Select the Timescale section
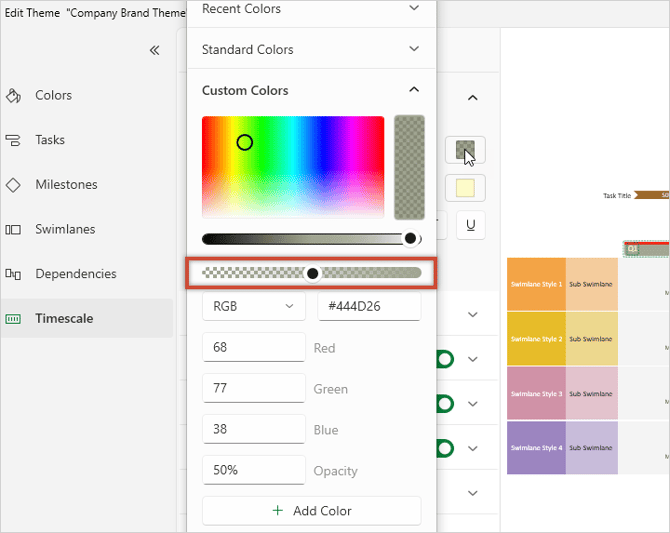Screen dimensions: 670x533 pos(64,319)
